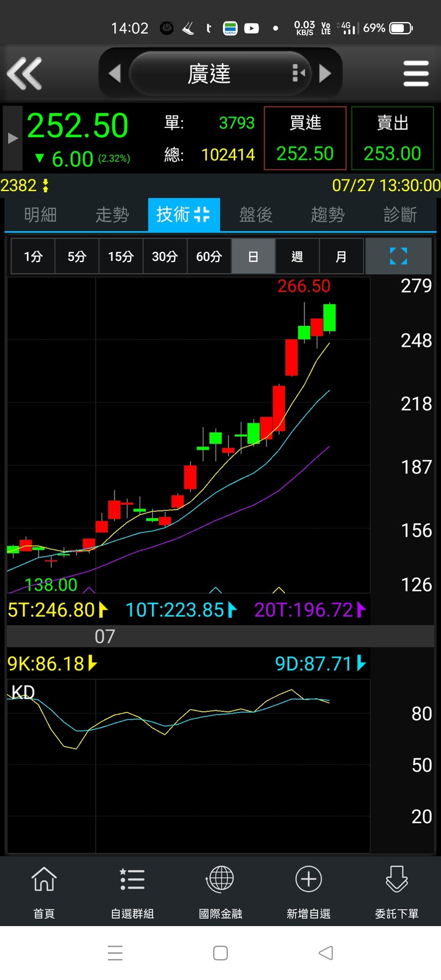Tap the battery icon in status bar
This screenshot has height=980, width=441.
click(x=401, y=28)
